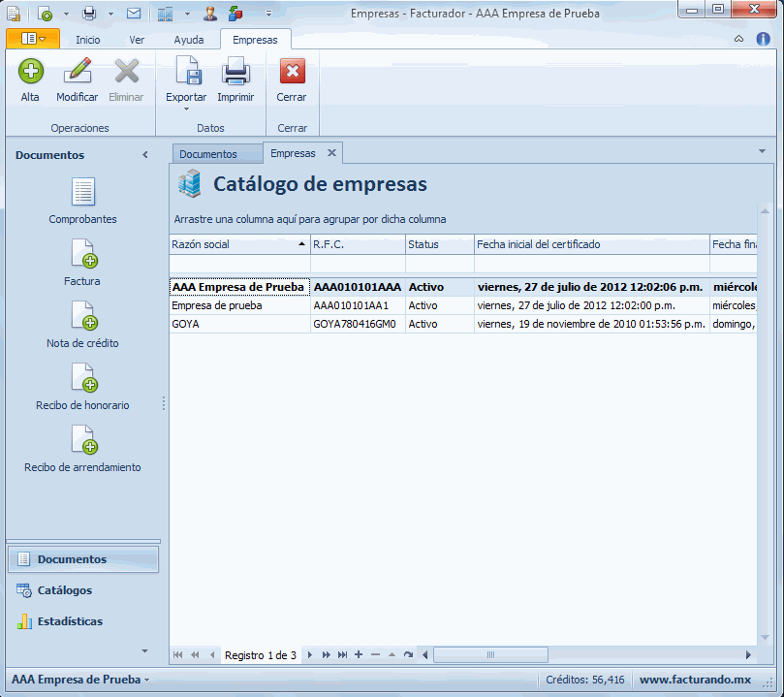Viewport: 784px width, 697px height.
Task: Click the Imprimir printer icon
Action: tap(235, 73)
